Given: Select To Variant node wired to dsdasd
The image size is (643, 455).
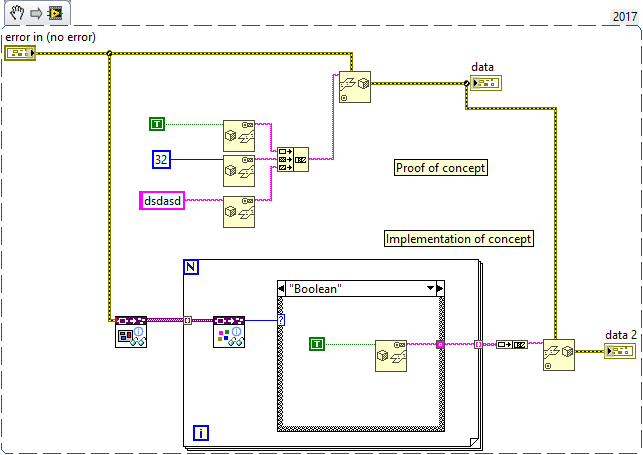Looking at the screenshot, I should pyautogui.click(x=239, y=212).
